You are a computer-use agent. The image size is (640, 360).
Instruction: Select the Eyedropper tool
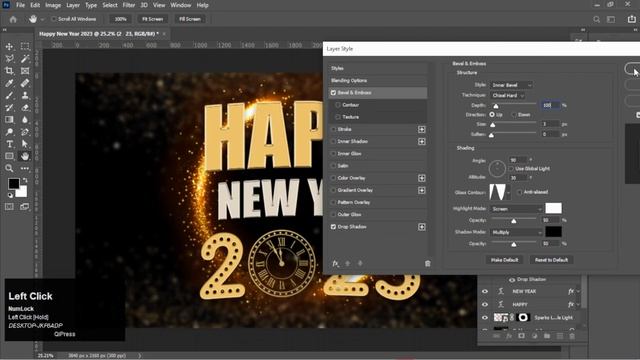point(9,83)
